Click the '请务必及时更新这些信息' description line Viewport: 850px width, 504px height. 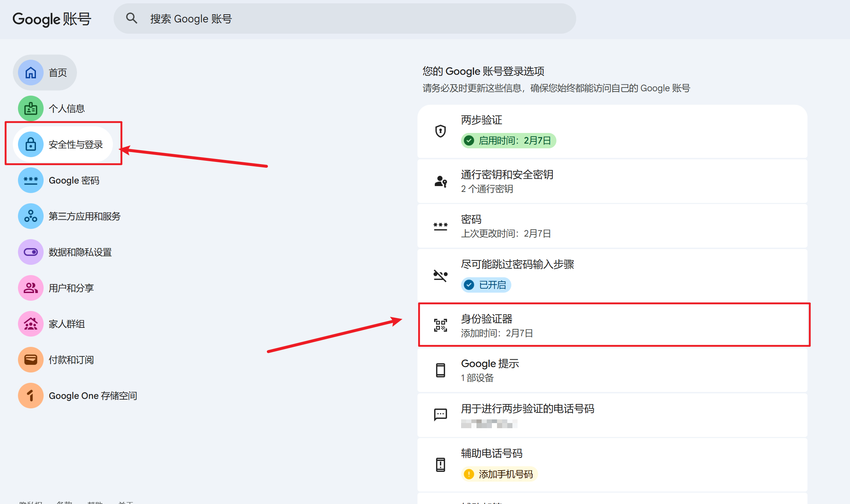[x=556, y=88]
